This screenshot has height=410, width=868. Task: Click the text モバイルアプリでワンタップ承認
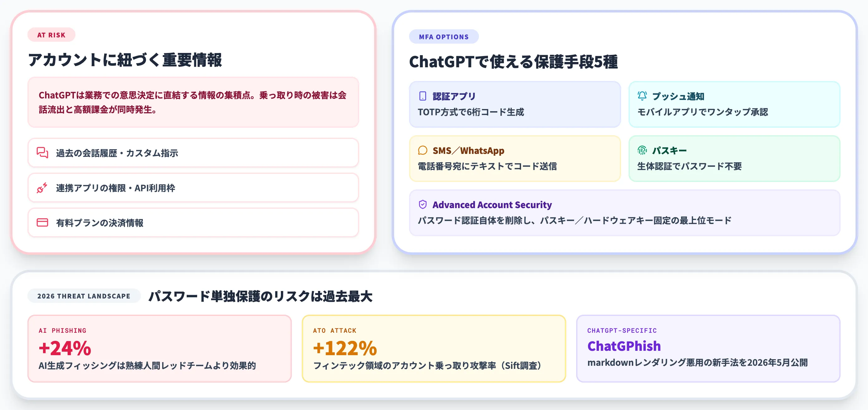[702, 112]
